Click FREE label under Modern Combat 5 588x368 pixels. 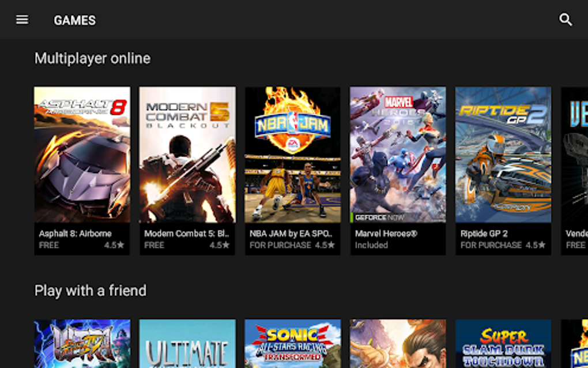point(154,245)
